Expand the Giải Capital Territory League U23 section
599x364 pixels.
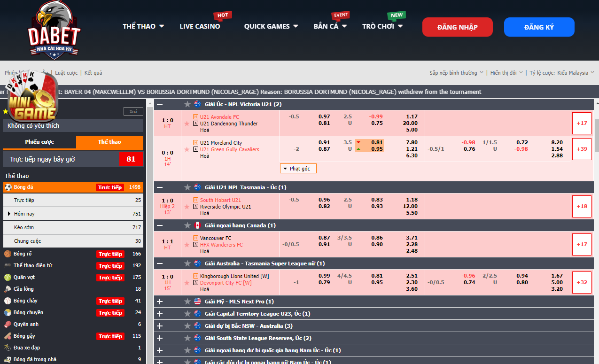click(160, 314)
